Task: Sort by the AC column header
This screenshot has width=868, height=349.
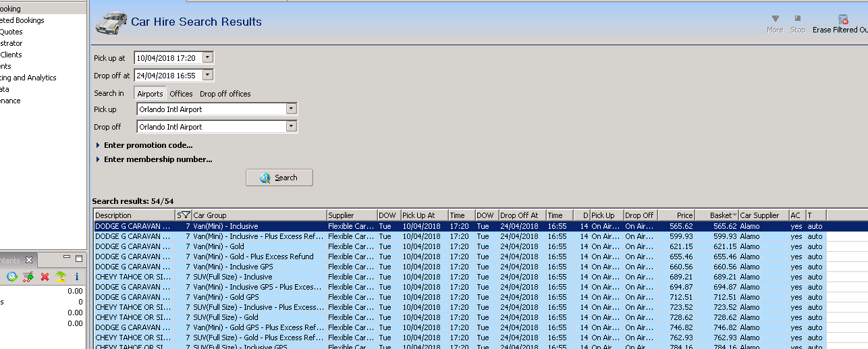Action: pyautogui.click(x=797, y=215)
